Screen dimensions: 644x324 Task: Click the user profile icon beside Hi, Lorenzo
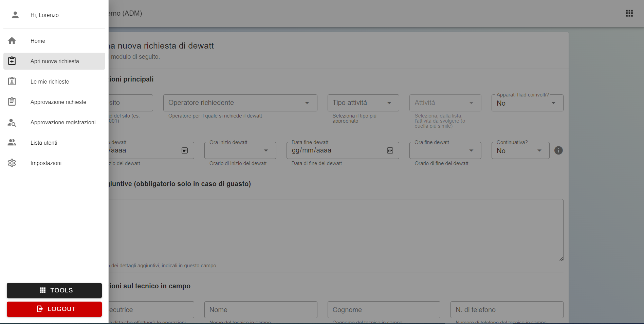click(15, 15)
